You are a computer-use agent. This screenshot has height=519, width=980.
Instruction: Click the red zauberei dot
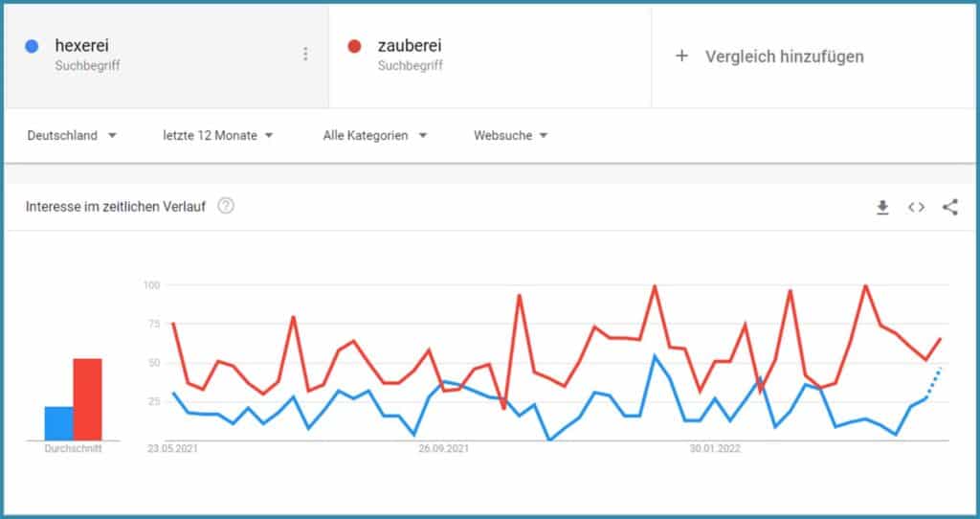point(355,46)
